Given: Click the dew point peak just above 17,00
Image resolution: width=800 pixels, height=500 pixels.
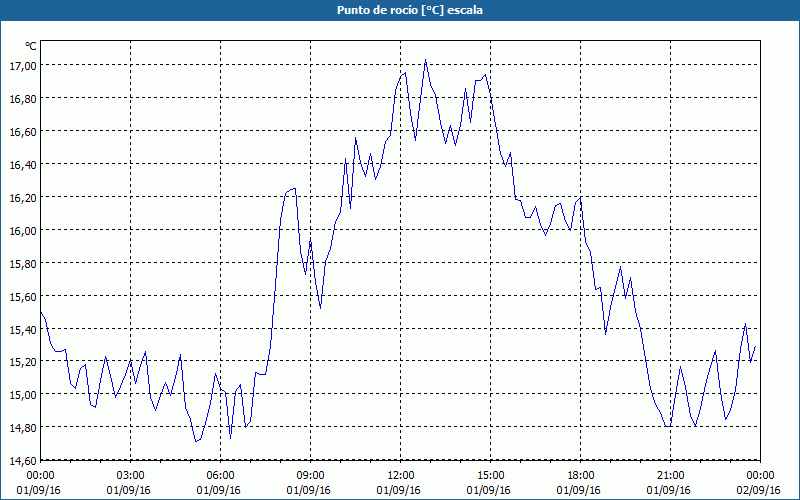Looking at the screenshot, I should click(x=426, y=60).
